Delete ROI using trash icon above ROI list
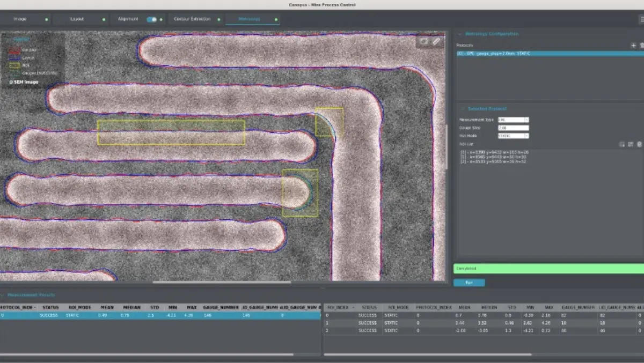This screenshot has width=644, height=363. click(x=639, y=144)
